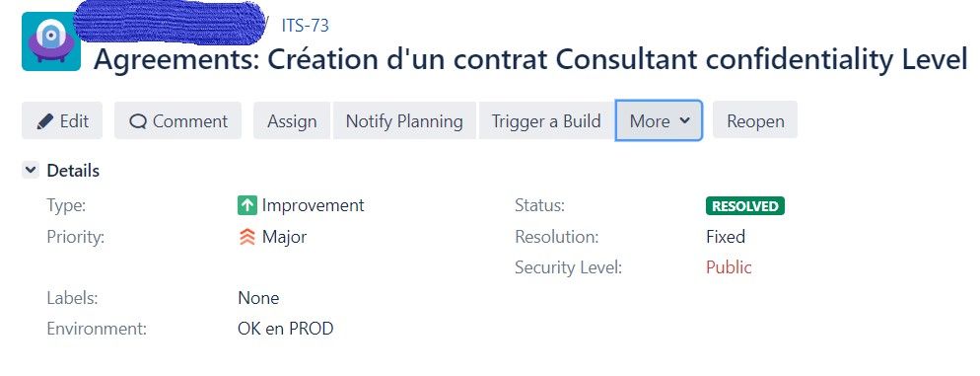The width and height of the screenshot is (980, 376).
Task: Click the Details section heading
Action: pyautogui.click(x=73, y=170)
